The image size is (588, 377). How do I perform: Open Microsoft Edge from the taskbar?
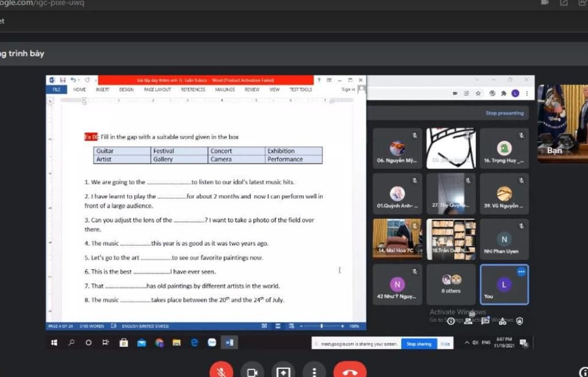[x=194, y=343]
